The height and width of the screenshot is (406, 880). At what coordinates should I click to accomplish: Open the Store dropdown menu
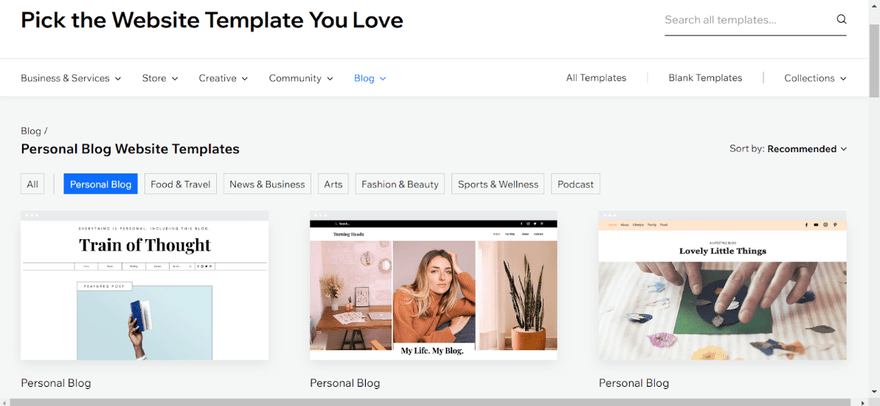click(x=160, y=78)
